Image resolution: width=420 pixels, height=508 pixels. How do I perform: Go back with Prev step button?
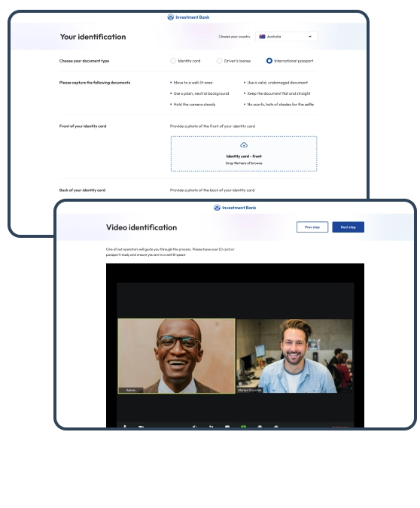click(312, 227)
